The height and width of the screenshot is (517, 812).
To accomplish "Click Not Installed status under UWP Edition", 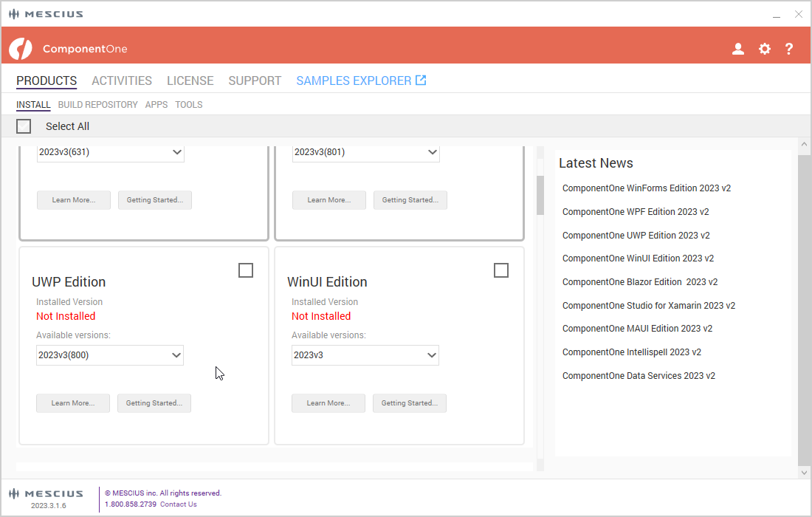I will (x=66, y=316).
